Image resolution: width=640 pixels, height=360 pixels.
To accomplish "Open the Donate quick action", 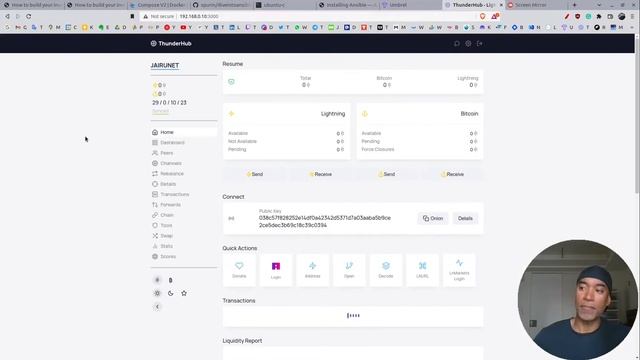I will (239, 270).
